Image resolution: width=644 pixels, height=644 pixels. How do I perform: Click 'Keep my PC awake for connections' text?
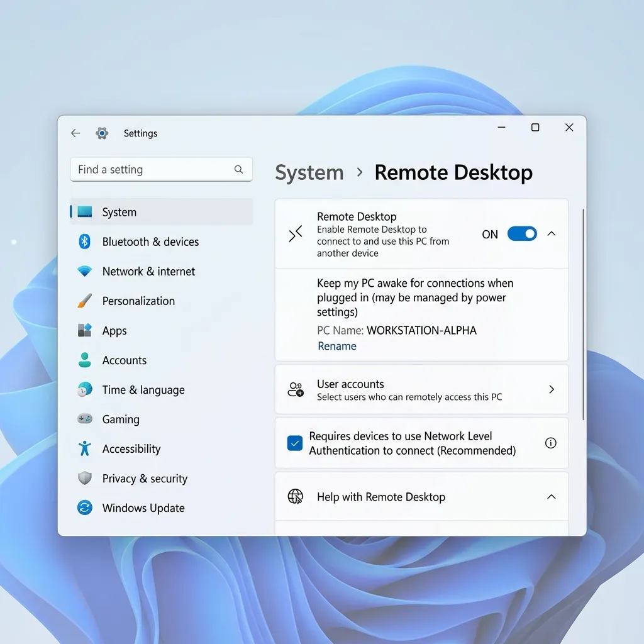click(415, 297)
